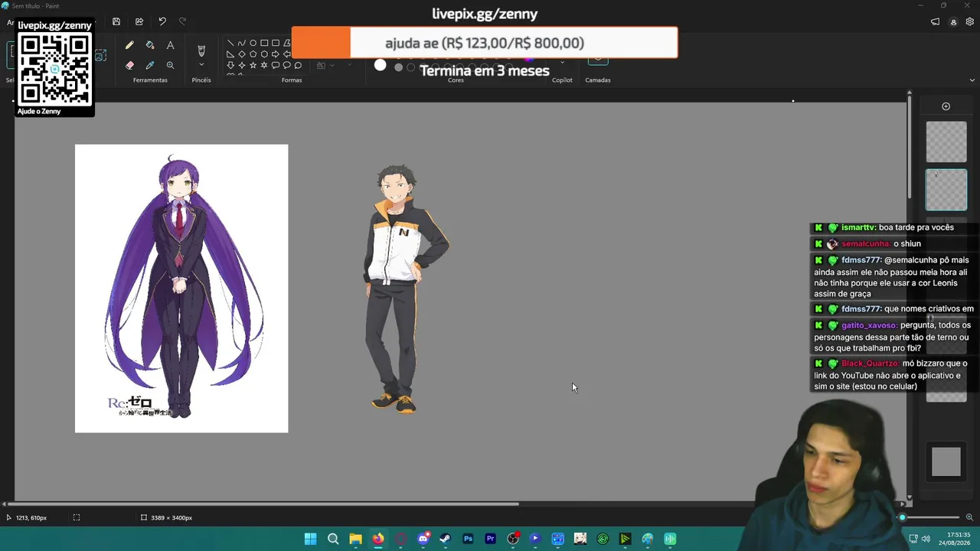
Task: Open File Explorer from the taskbar
Action: [355, 539]
